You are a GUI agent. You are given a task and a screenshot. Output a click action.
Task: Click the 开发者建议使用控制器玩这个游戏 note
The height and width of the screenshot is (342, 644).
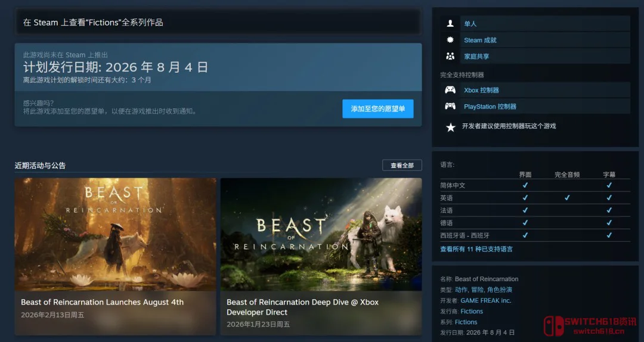509,126
